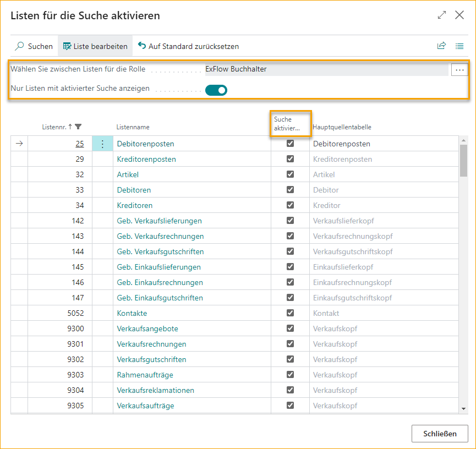Open the Hauptquellentabelle column header menu

[342, 127]
